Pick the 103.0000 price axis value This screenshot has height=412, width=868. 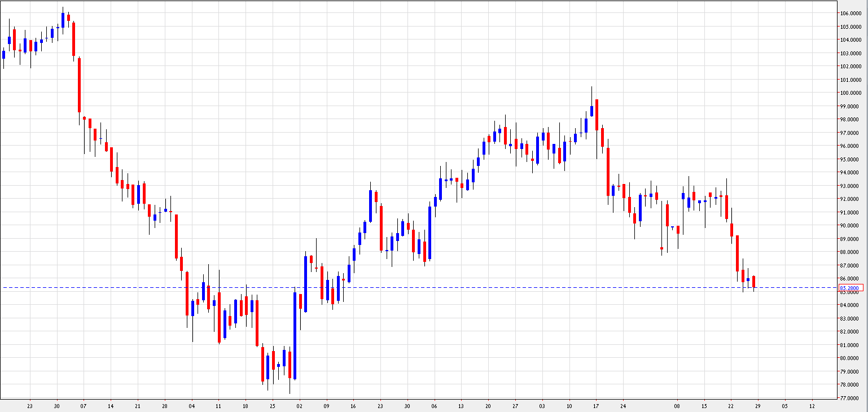(850, 53)
